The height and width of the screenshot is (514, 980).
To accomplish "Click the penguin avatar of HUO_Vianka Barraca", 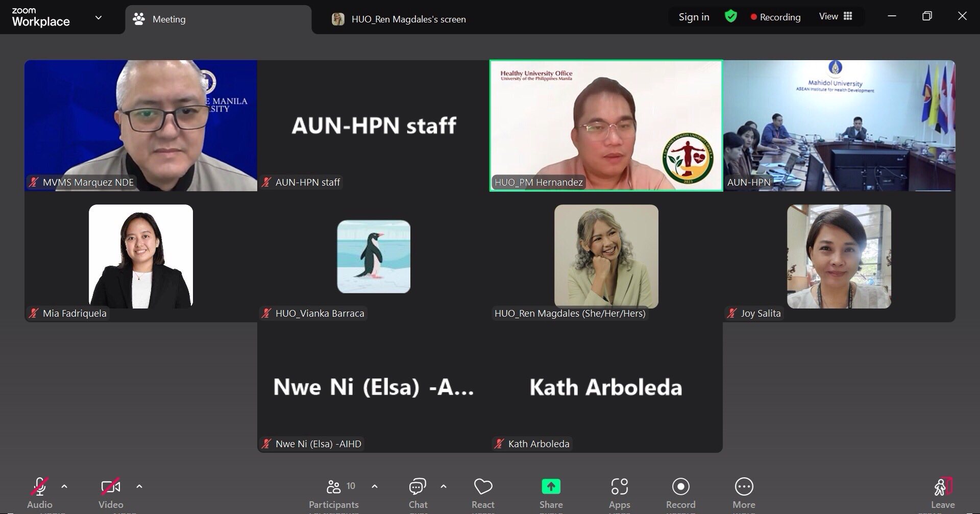I will tap(374, 256).
